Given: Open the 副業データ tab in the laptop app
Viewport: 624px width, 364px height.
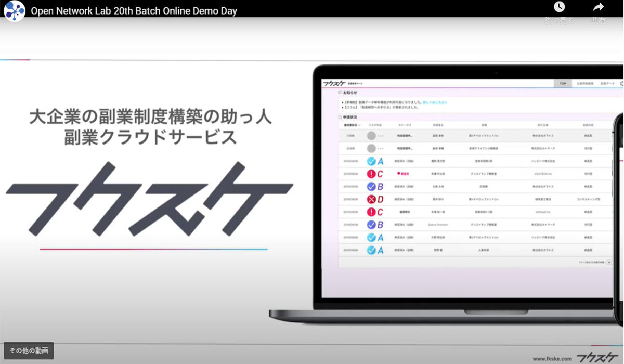Looking at the screenshot, I should point(607,83).
